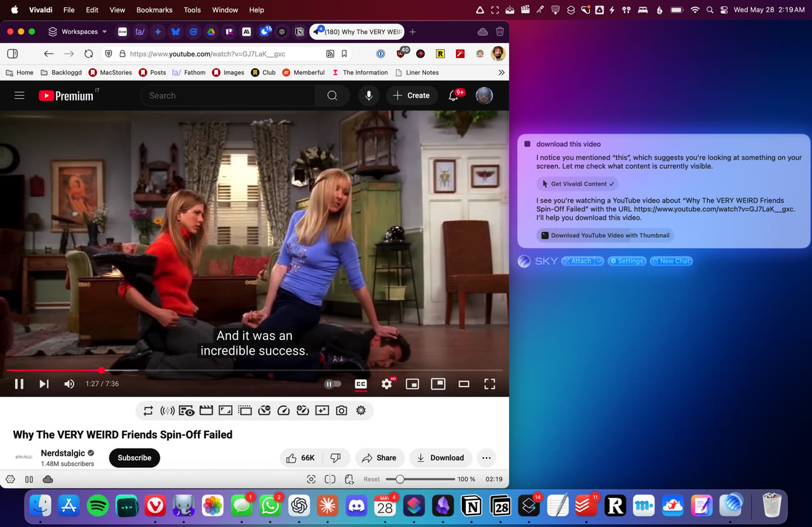Viewport: 812px width, 527px height.
Task: Reset page zoom in status bar
Action: pos(372,479)
